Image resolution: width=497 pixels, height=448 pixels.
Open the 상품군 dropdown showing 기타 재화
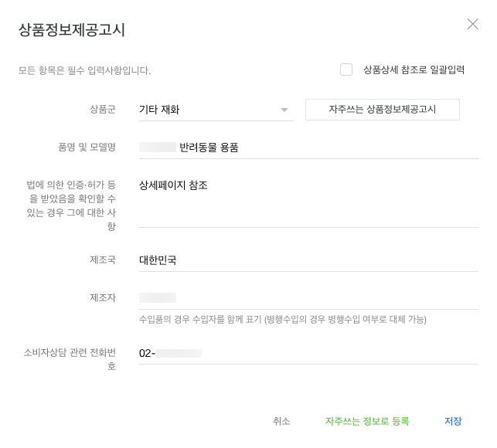[x=209, y=110]
